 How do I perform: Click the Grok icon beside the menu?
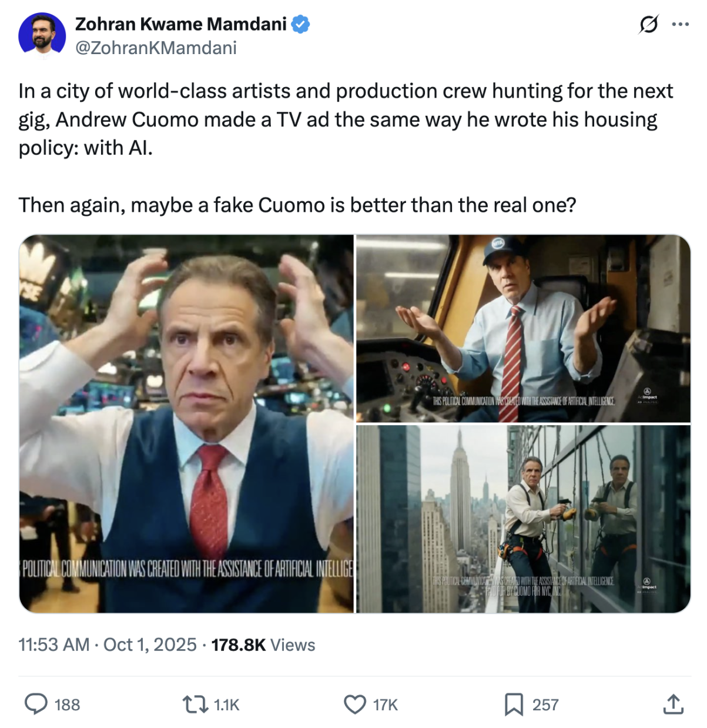coord(648,25)
